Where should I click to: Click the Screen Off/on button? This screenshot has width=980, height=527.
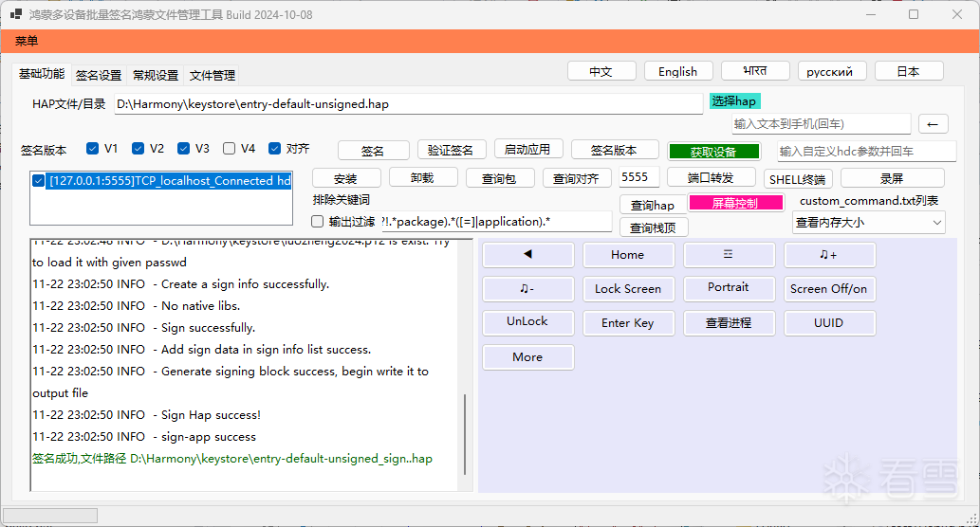coord(829,289)
